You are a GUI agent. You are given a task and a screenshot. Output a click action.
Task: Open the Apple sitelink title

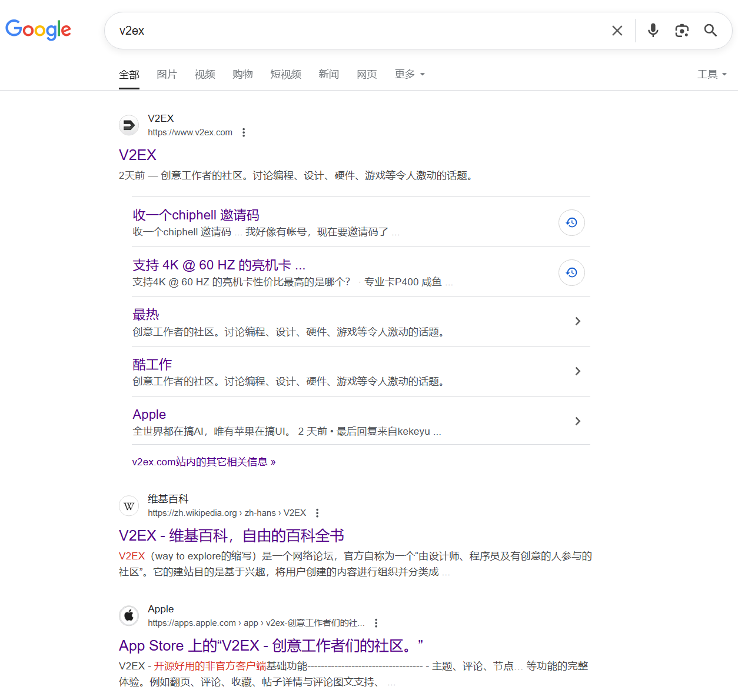coord(149,414)
